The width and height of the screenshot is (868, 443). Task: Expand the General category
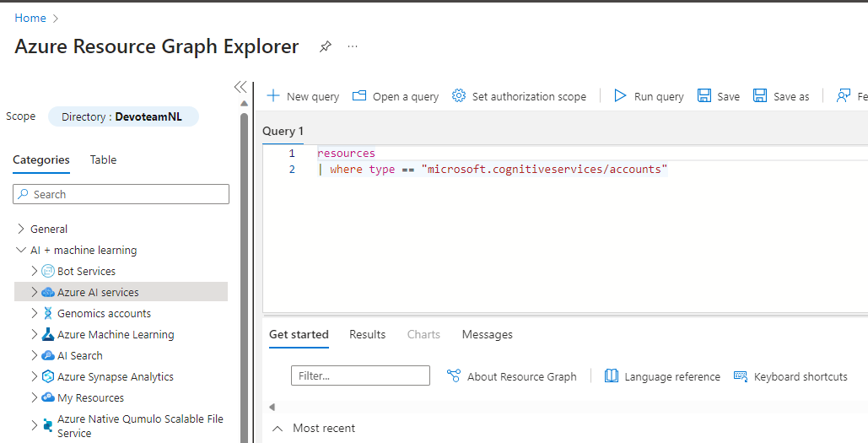point(21,229)
